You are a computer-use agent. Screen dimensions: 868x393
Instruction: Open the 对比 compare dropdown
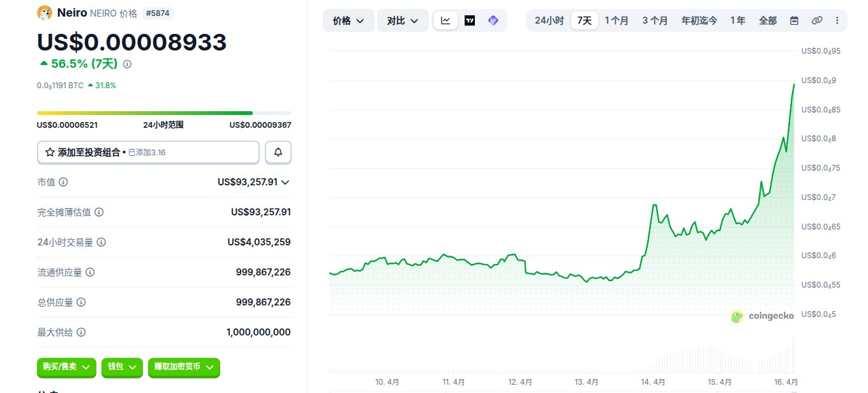point(403,20)
